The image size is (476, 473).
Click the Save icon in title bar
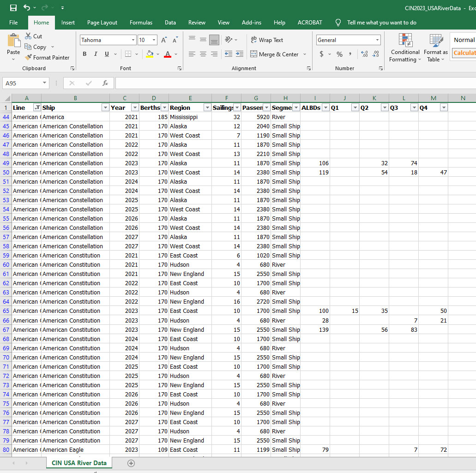tap(13, 7)
